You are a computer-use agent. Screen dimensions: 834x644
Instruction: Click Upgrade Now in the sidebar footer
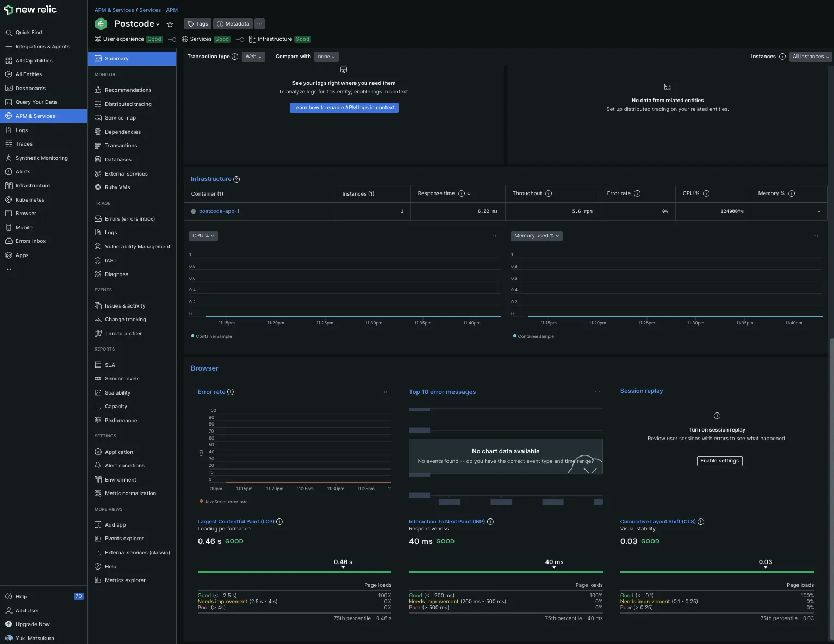[33, 624]
